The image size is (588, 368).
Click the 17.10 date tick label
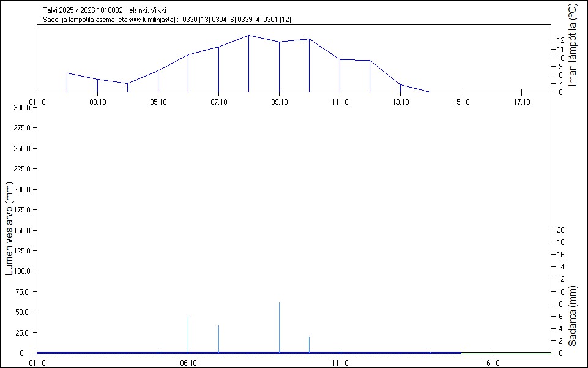pyautogui.click(x=521, y=102)
